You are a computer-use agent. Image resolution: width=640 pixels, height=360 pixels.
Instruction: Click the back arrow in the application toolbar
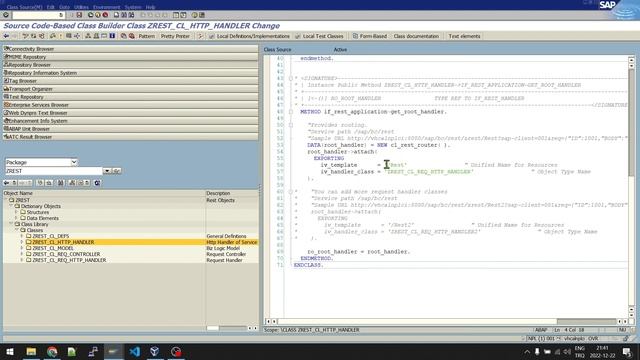(6, 36)
